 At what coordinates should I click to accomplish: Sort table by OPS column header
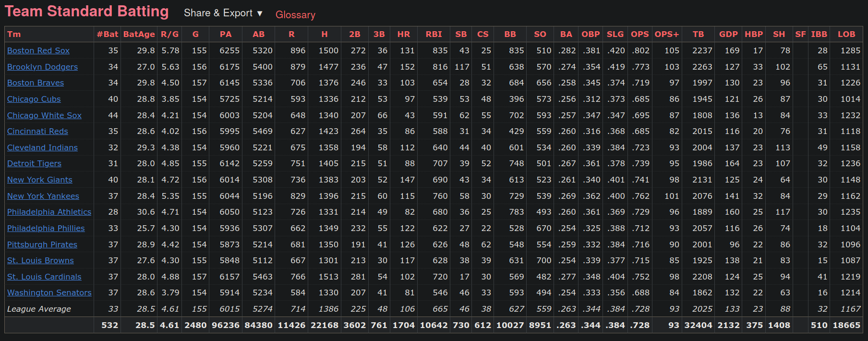[640, 34]
